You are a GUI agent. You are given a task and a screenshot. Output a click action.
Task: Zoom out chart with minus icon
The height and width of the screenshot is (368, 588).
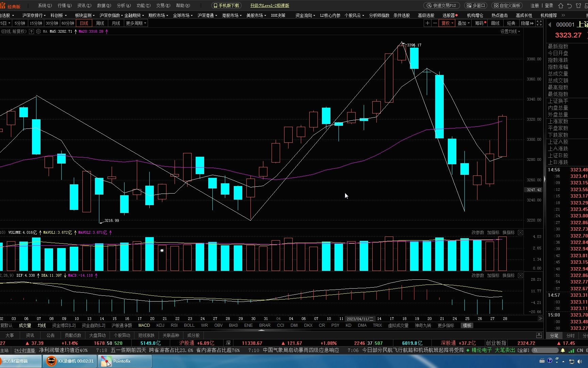click(x=435, y=23)
